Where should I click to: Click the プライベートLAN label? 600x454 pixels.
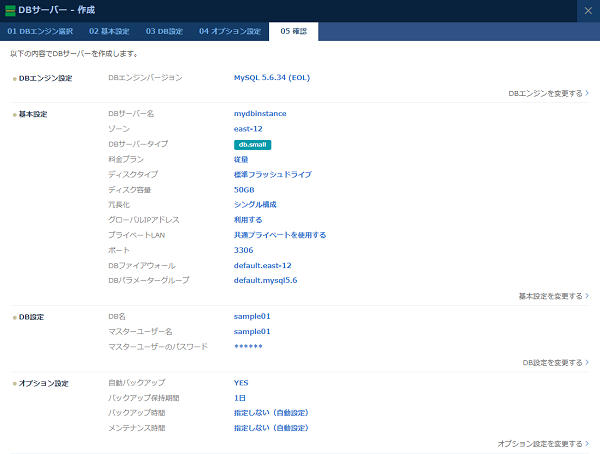pyautogui.click(x=137, y=235)
